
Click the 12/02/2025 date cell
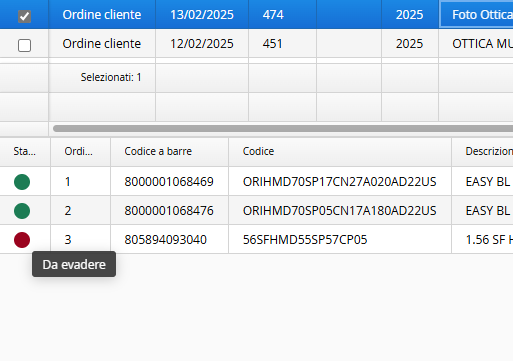202,44
